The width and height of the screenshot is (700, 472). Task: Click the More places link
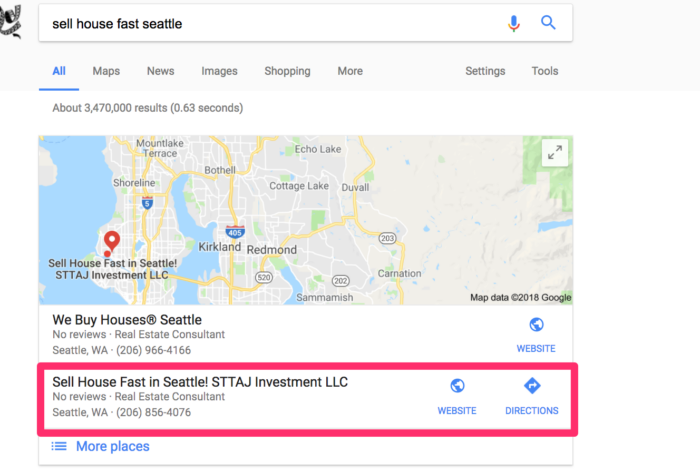[112, 446]
